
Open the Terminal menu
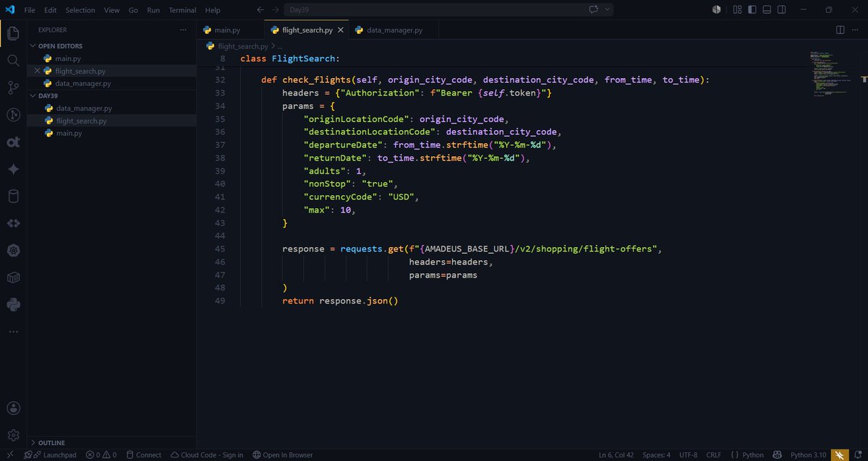click(182, 10)
